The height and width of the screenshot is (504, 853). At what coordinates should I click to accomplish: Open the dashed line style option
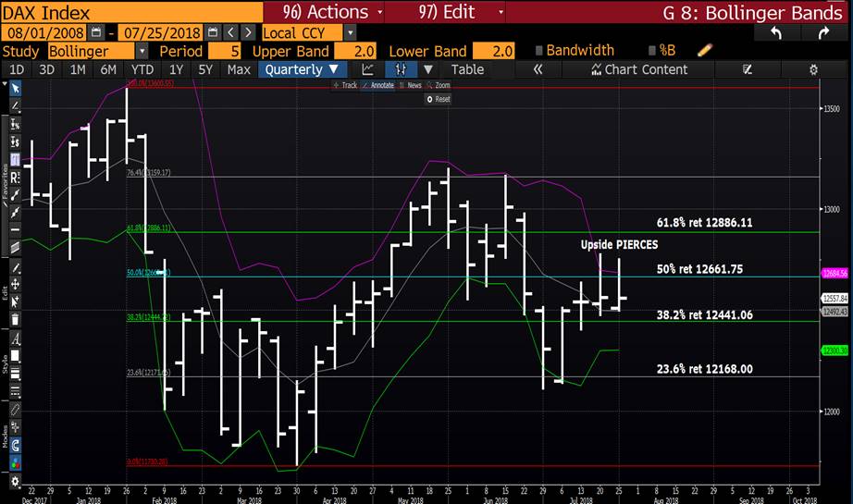tap(15, 391)
